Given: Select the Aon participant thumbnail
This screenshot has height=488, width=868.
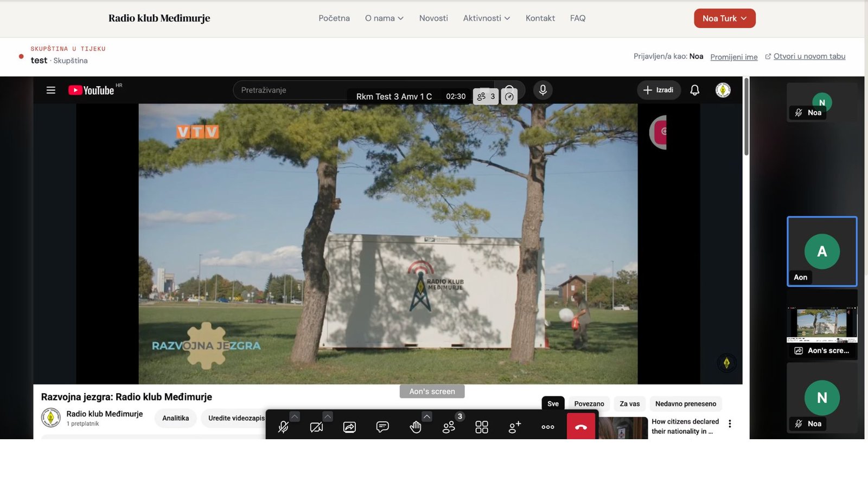Looking at the screenshot, I should 822,252.
